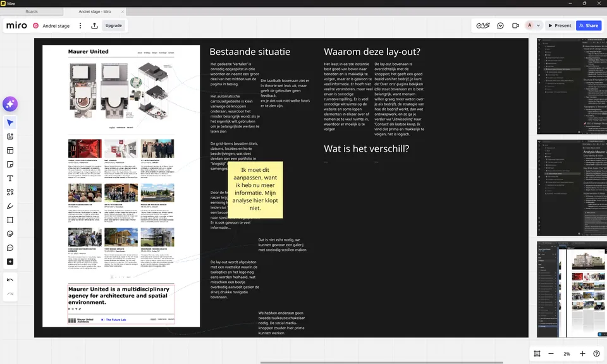The image size is (607, 364).
Task: Select the 'Wat is het verschil?' heading
Action: tap(366, 149)
